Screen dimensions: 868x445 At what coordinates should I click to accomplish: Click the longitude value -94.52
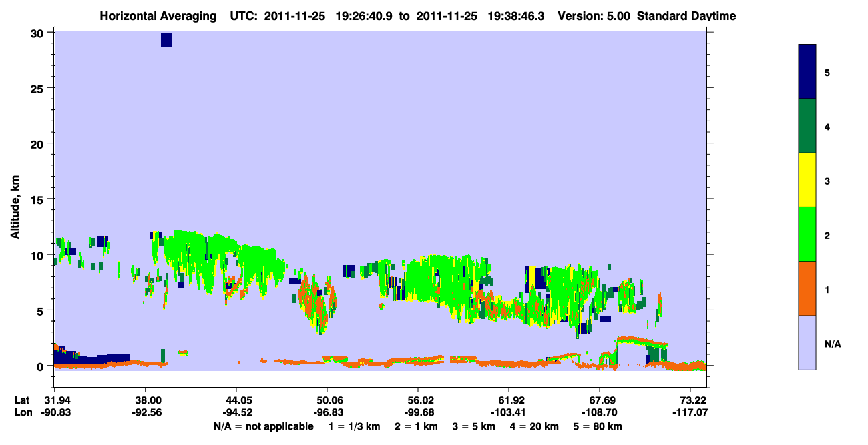click(x=236, y=412)
